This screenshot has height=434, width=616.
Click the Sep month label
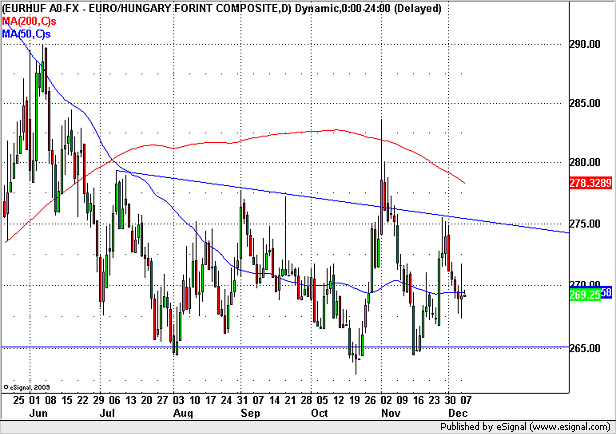coord(250,413)
